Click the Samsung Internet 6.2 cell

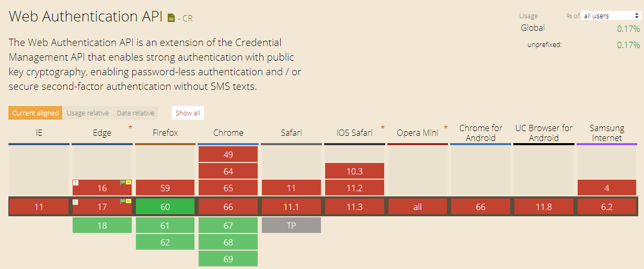coord(607,207)
